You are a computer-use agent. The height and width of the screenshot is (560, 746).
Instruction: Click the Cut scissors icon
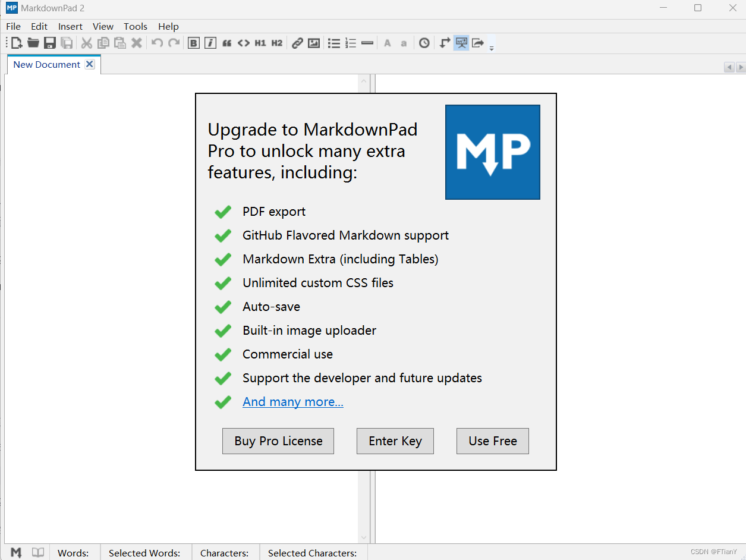[87, 43]
